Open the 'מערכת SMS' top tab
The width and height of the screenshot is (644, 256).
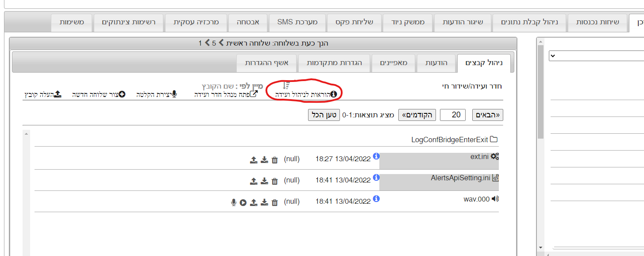[x=297, y=22]
